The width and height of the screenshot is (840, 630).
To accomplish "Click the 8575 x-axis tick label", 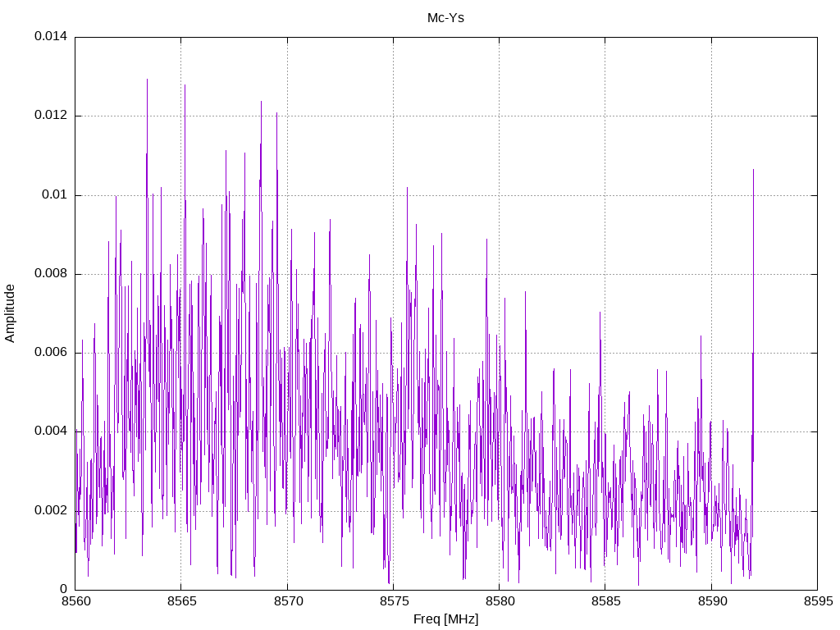I will point(394,601).
